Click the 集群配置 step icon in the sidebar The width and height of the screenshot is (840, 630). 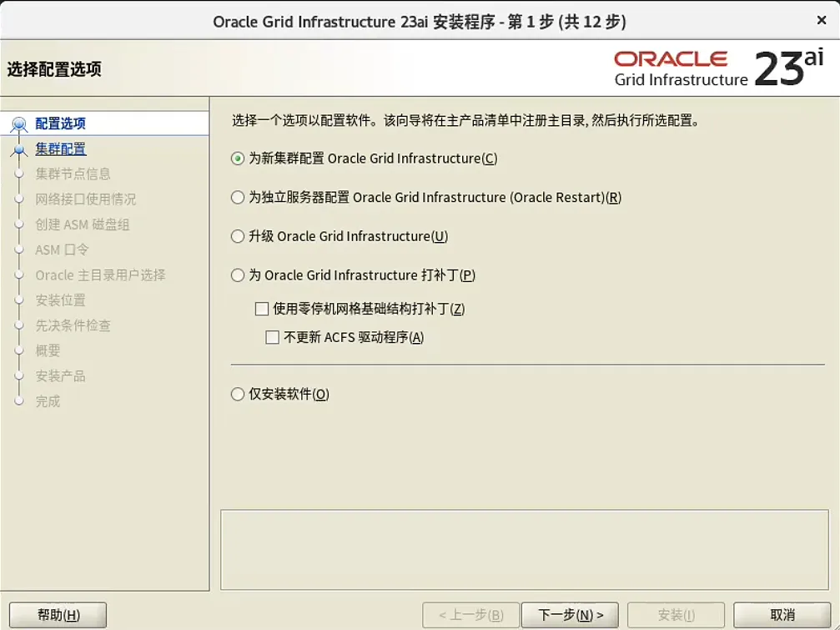click(x=21, y=149)
